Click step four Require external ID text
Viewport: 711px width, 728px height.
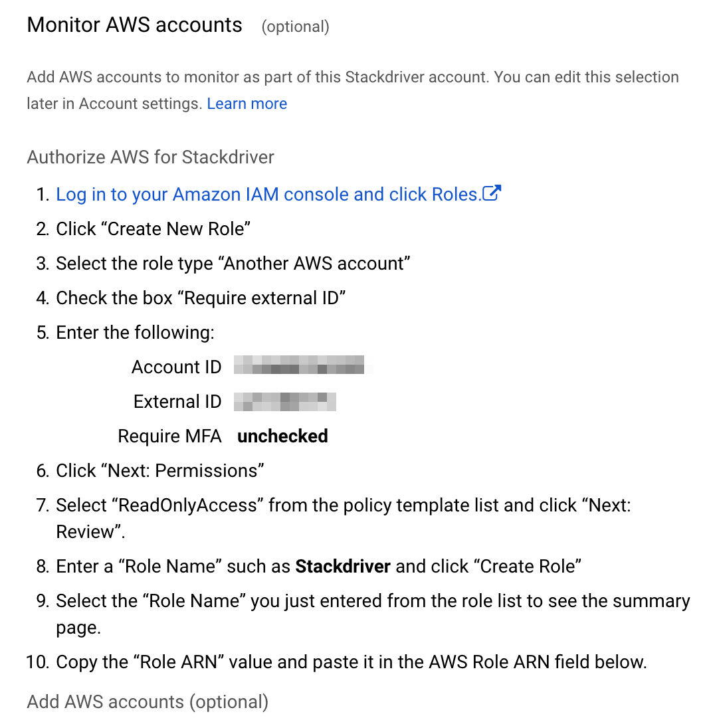click(x=201, y=298)
